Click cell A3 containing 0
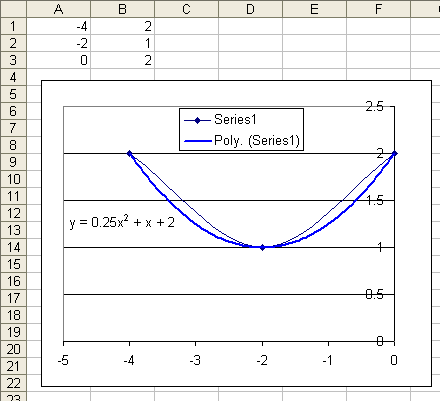The height and width of the screenshot is (401, 440). pos(58,60)
